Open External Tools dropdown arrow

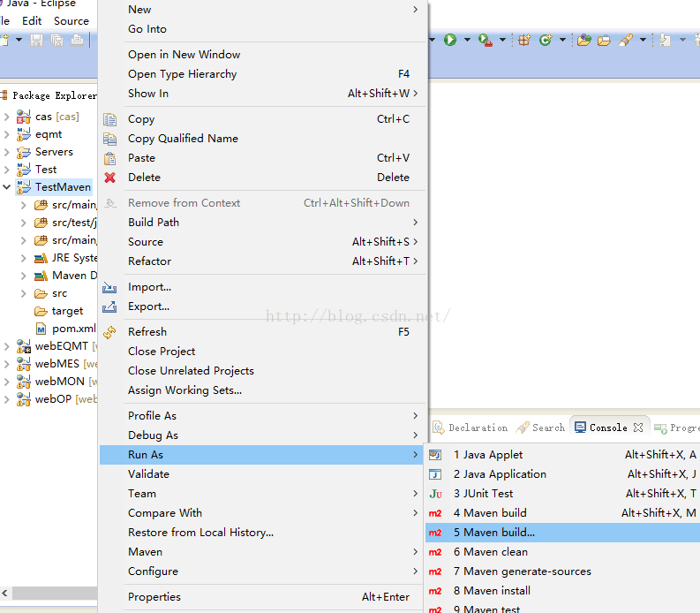pyautogui.click(x=502, y=40)
